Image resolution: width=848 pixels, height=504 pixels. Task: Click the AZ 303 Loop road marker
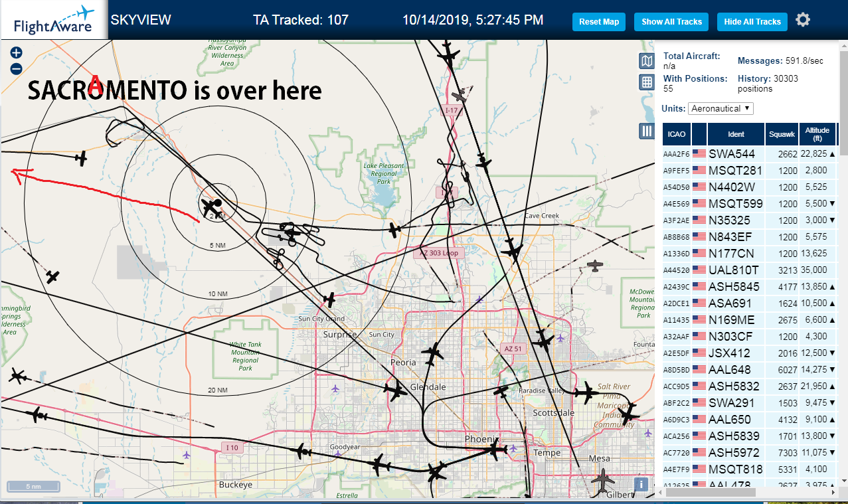[x=439, y=253]
